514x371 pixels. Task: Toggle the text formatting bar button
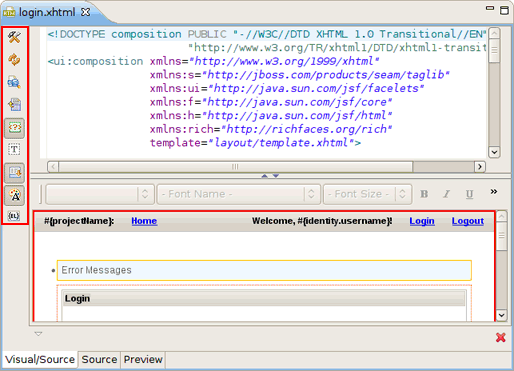pyautogui.click(x=14, y=195)
